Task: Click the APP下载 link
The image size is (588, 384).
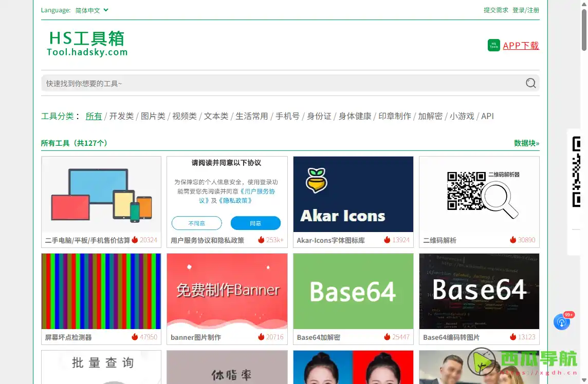Action: (521, 46)
